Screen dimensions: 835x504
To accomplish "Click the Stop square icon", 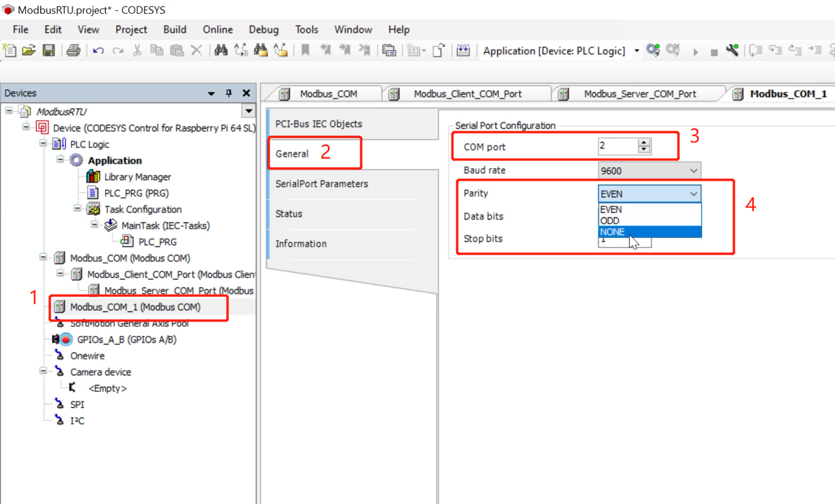I will click(714, 52).
